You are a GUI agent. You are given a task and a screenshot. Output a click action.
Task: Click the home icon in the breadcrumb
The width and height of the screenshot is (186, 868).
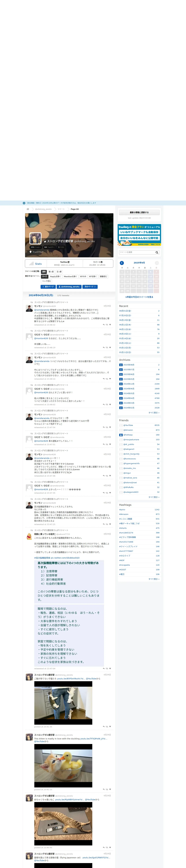click(28, 209)
